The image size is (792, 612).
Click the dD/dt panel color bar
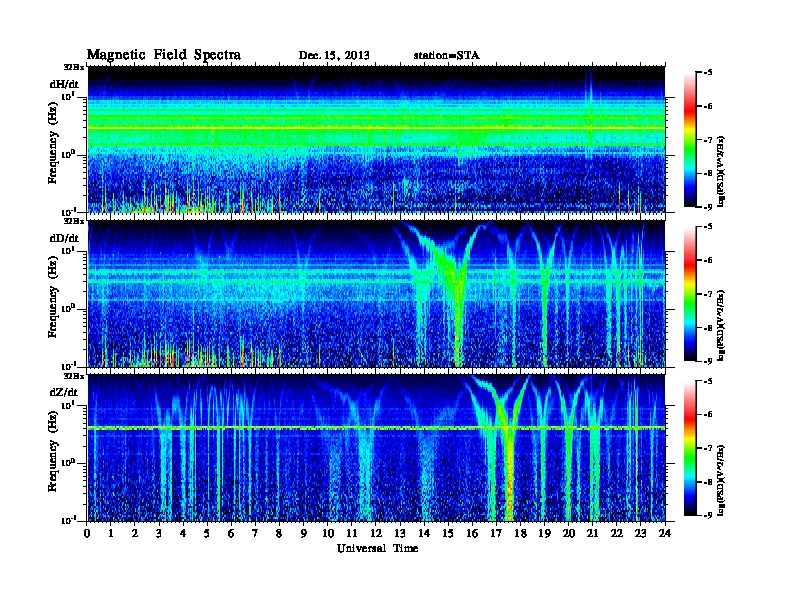[689, 294]
